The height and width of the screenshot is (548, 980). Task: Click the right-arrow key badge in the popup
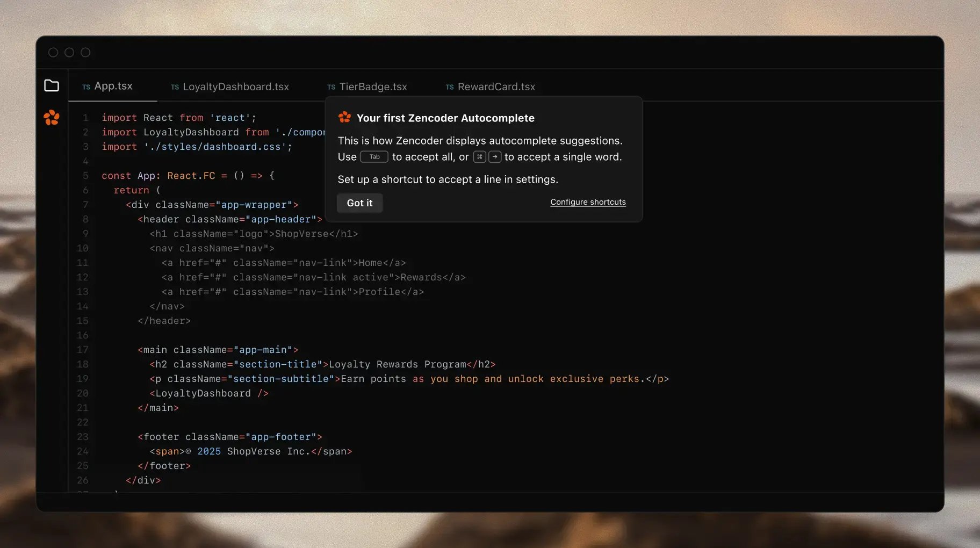click(494, 157)
